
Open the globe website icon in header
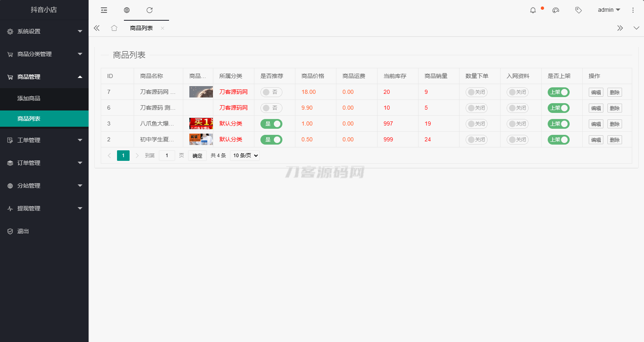(x=127, y=10)
